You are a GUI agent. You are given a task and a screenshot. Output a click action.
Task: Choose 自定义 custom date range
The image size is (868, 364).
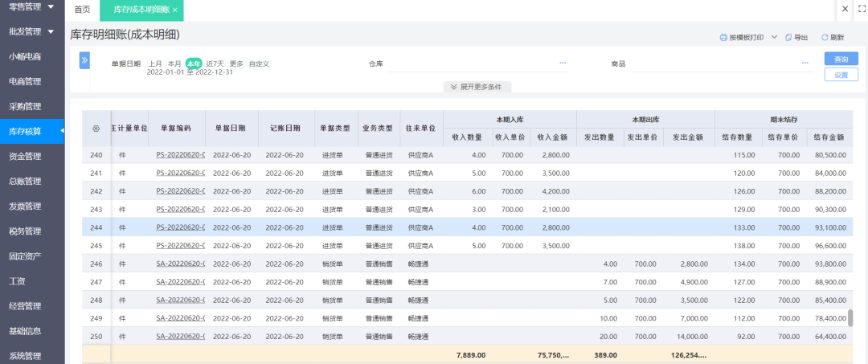tap(259, 63)
